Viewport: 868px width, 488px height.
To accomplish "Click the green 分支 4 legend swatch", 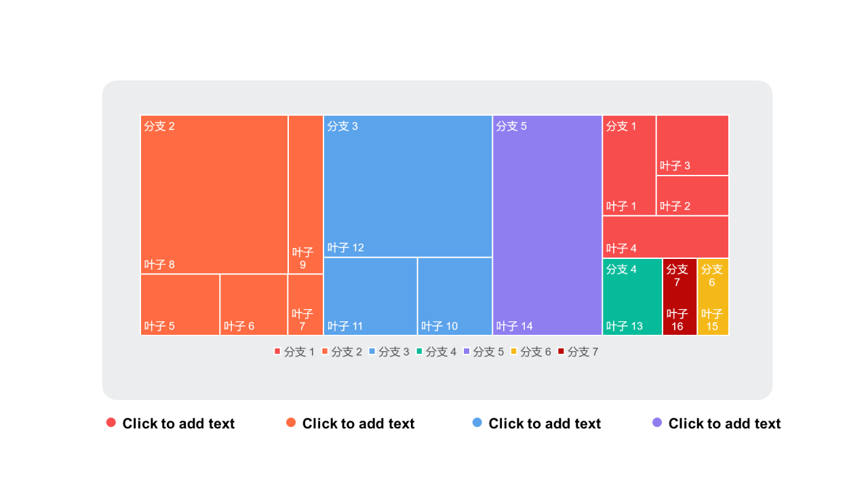I will coord(419,351).
